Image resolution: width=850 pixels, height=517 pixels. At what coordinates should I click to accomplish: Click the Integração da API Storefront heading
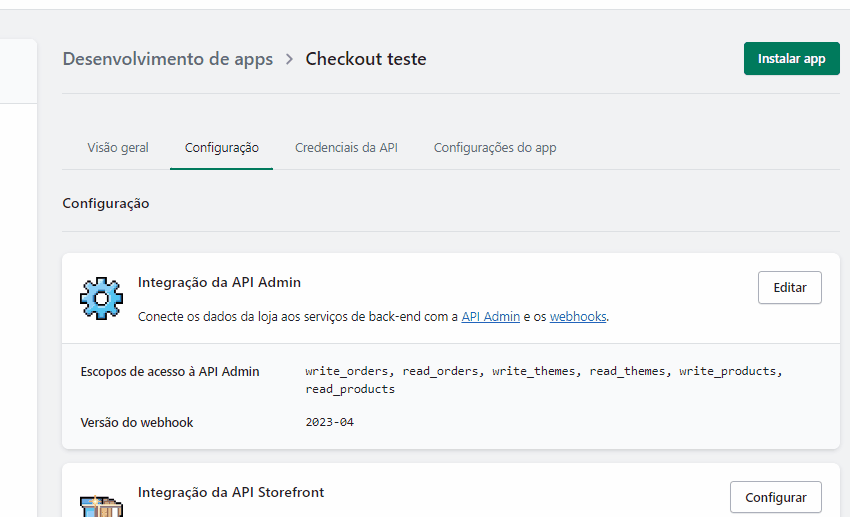[x=231, y=492]
